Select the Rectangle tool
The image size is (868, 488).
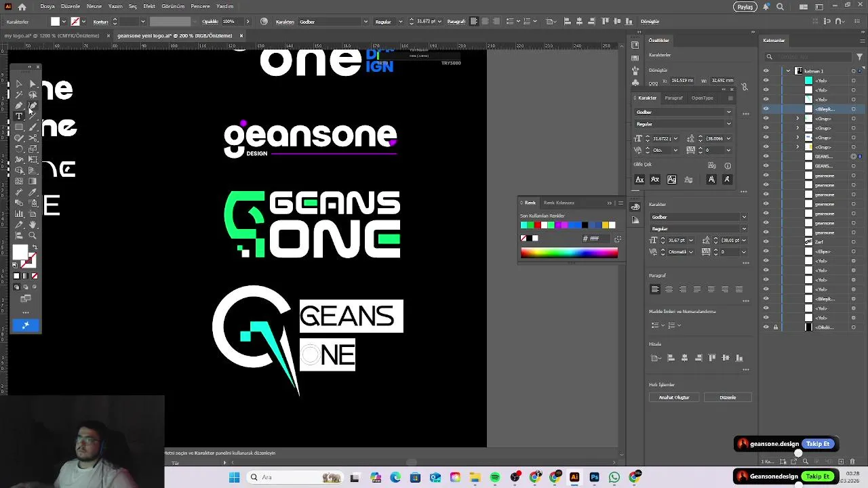point(19,127)
